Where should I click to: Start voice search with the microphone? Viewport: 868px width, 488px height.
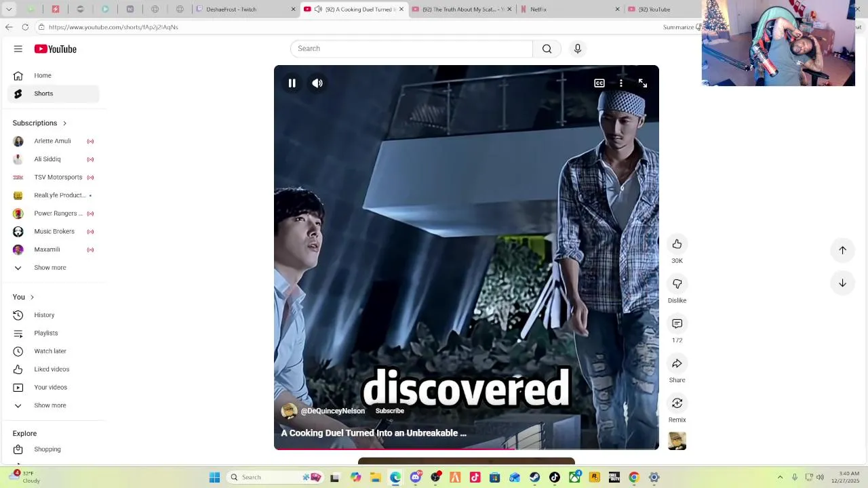[x=578, y=49]
